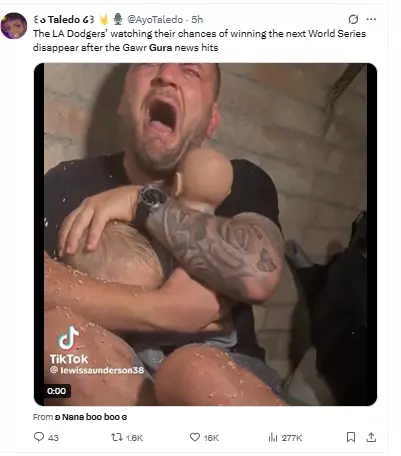Open the Nana boo boo source account
401x456 pixels.
click(91, 417)
